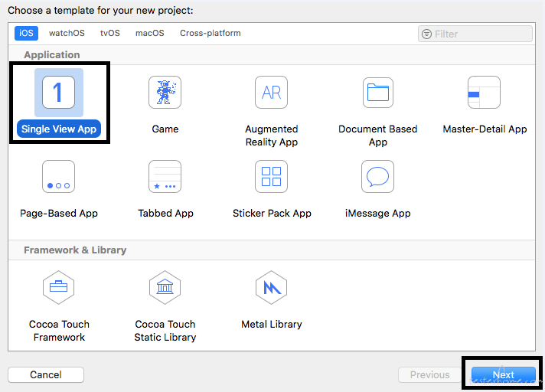Screen dimensions: 545x392
Task: Select the Augmented Reality App icon
Action: click(x=271, y=93)
